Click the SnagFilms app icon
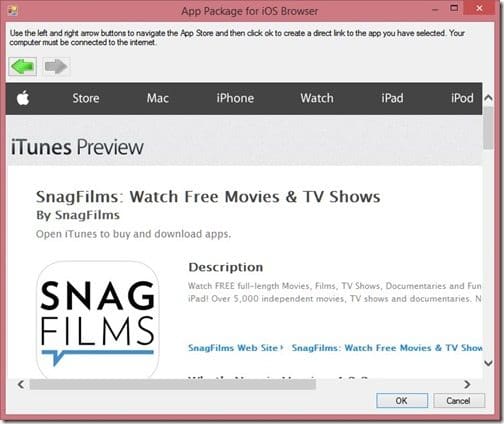This screenshot has width=504, height=424. pyautogui.click(x=97, y=320)
